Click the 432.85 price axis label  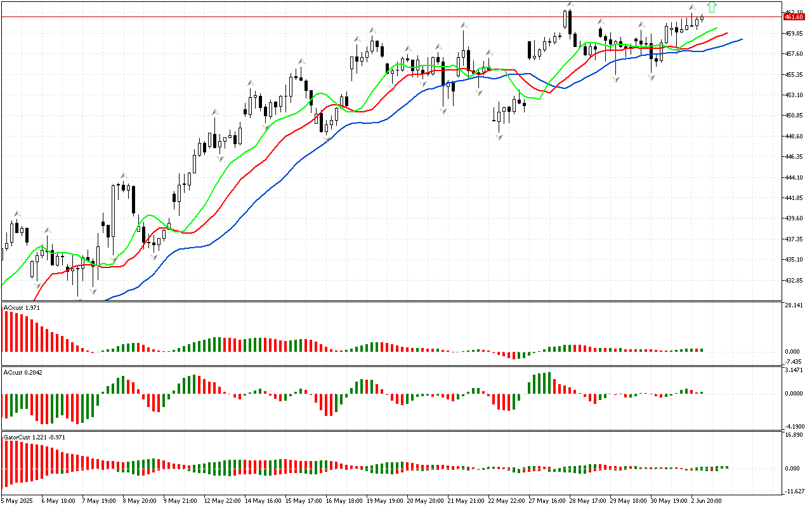pos(795,280)
